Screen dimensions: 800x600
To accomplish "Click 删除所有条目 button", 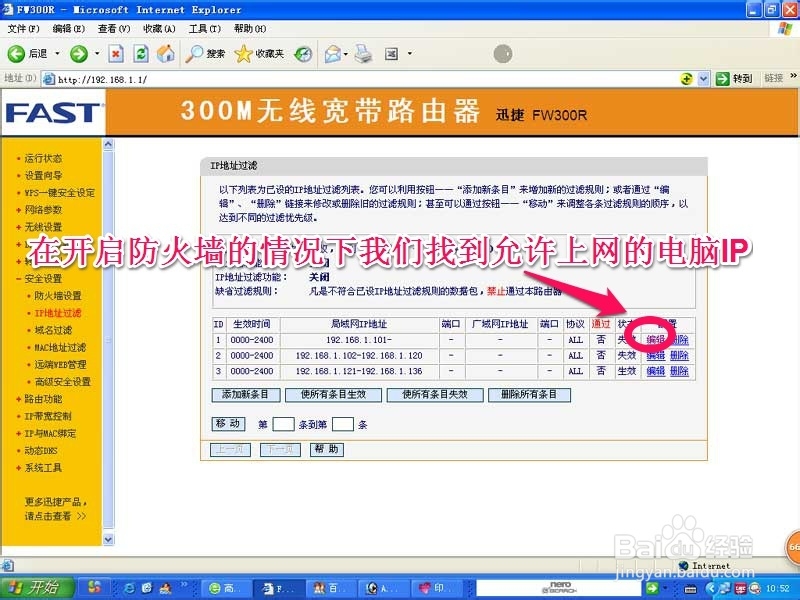I will point(529,395).
